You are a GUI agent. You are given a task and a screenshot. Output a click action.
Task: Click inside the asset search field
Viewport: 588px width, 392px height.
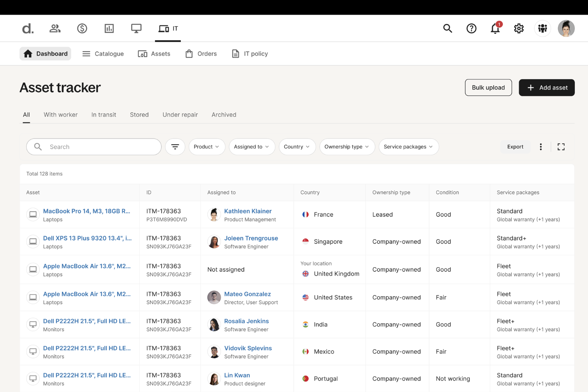click(93, 147)
